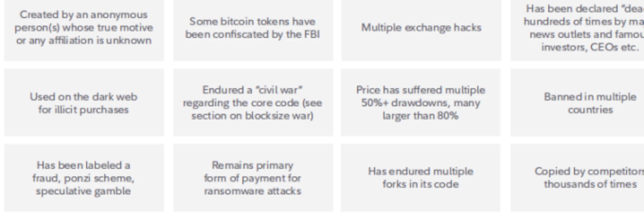Click the text 'speculative gamble'

(84, 191)
